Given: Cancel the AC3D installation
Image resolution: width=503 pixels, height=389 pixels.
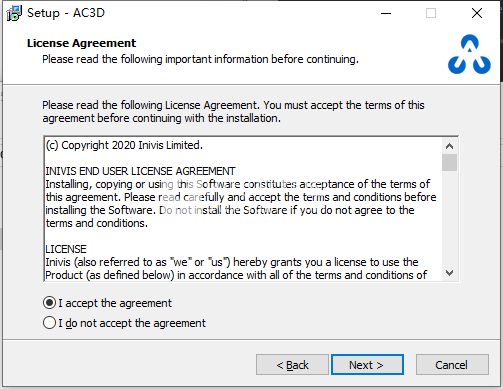Looking at the screenshot, I should pos(452,365).
